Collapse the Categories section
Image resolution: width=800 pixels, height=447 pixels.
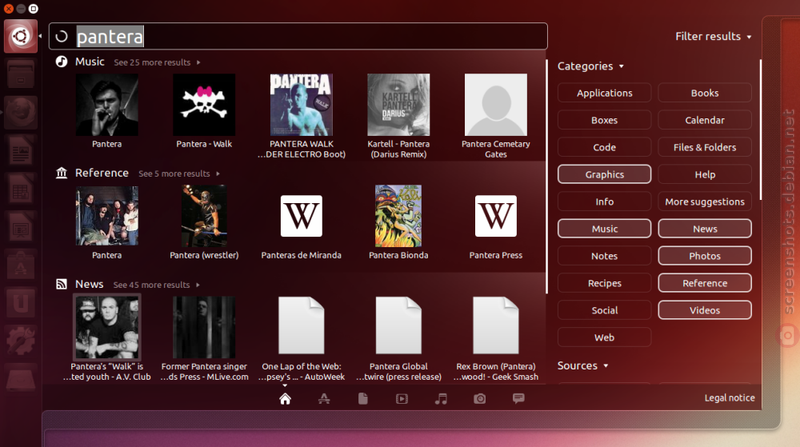click(590, 66)
